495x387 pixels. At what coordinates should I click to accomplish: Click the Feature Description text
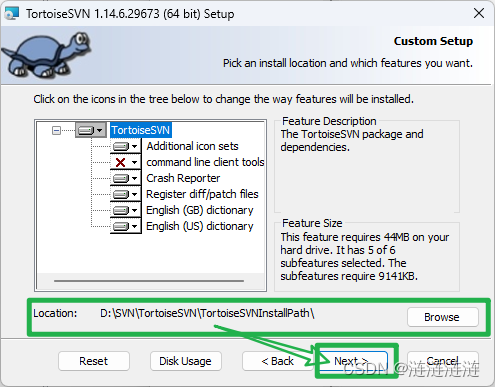click(352, 141)
